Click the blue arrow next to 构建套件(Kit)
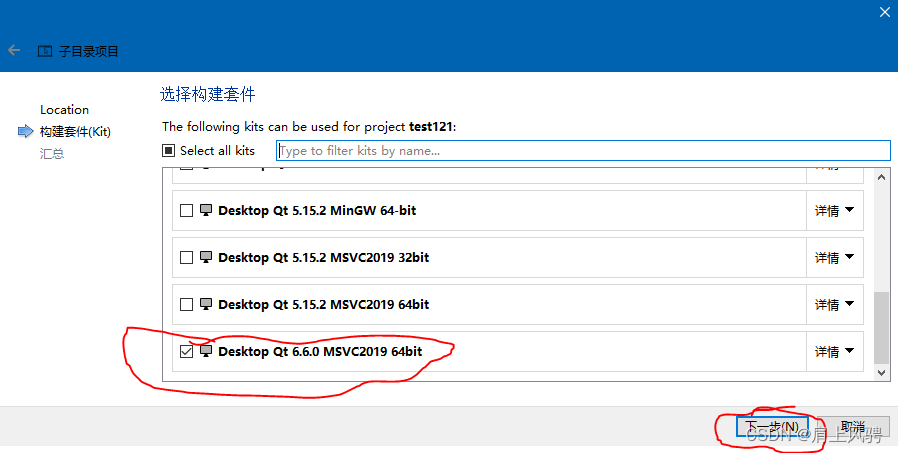The width and height of the screenshot is (898, 453). click(x=26, y=131)
